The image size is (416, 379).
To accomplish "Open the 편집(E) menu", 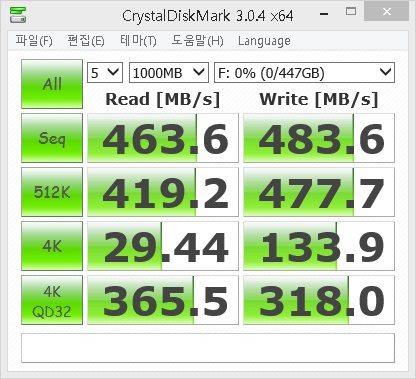I will click(86, 41).
